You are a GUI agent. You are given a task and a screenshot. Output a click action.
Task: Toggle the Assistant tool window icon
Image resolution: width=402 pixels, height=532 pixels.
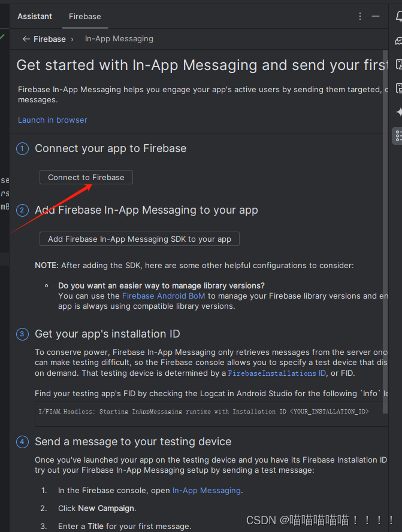pyautogui.click(x=399, y=136)
